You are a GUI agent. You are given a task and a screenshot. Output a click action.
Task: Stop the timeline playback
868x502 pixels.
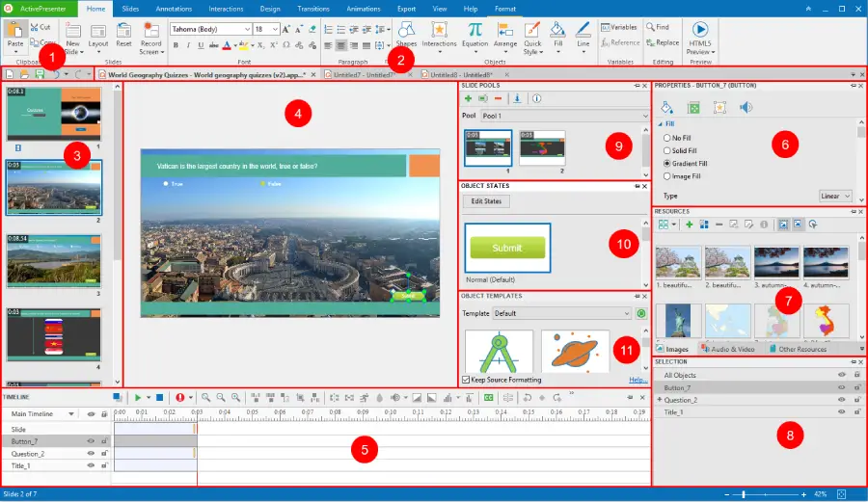coord(159,398)
